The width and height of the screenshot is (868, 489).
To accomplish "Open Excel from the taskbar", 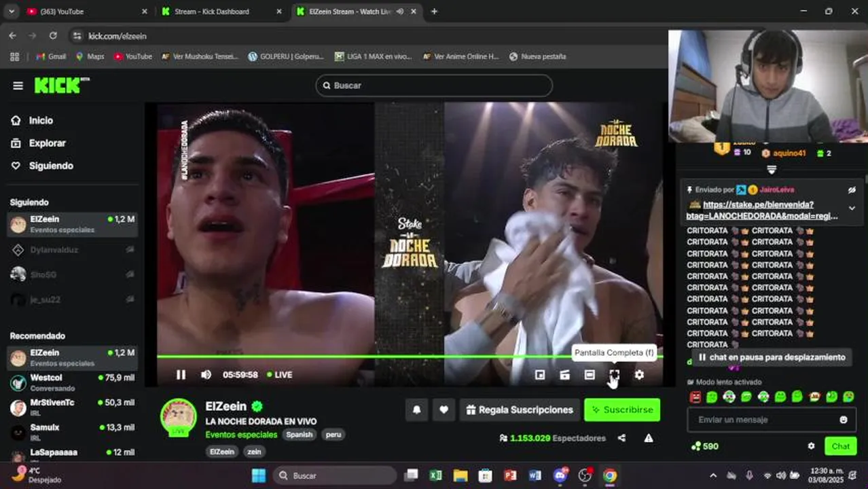I will 435,475.
